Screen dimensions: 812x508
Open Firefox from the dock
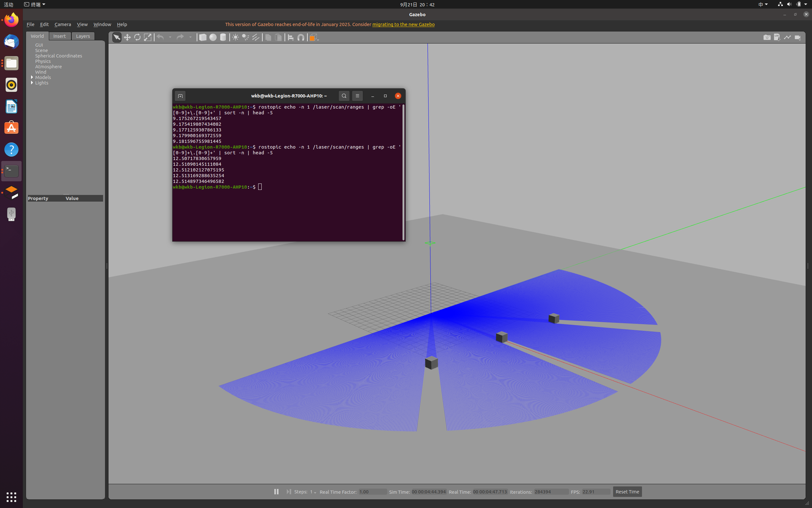click(x=11, y=20)
